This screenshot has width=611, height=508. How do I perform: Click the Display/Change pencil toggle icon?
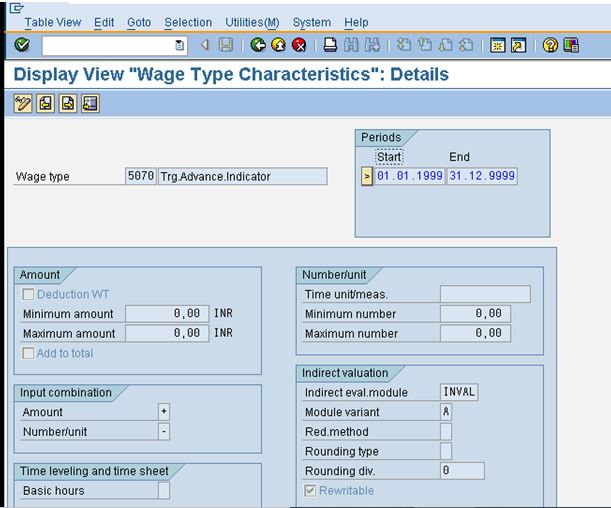pos(23,104)
